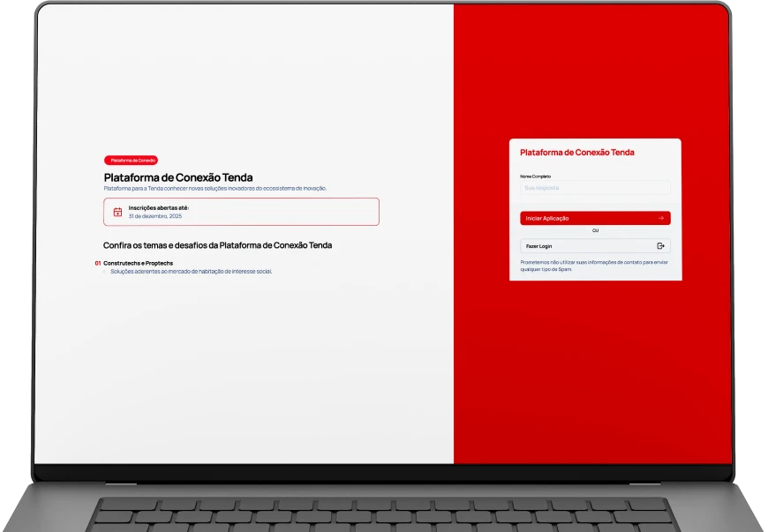
Task: Click the large black Plataforma de Conexão Tenda heading
Action: coord(178,177)
